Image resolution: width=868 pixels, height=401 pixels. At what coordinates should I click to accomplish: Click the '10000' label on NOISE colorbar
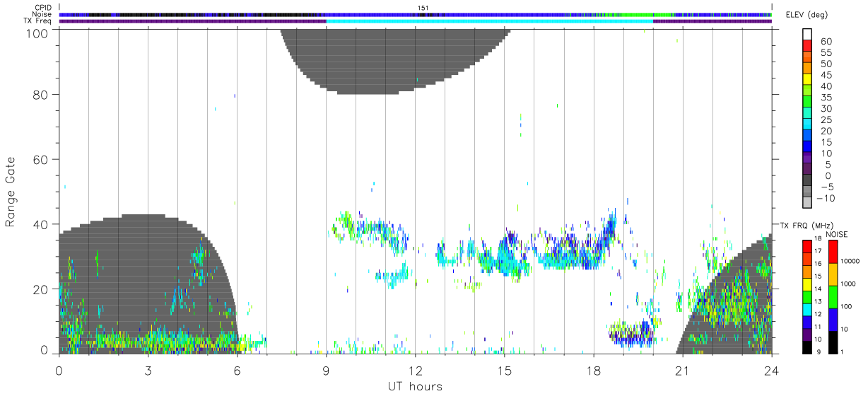[x=851, y=262]
